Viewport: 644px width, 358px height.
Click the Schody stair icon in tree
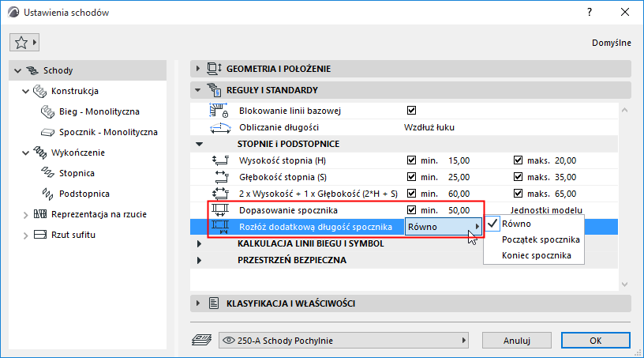pos(32,70)
